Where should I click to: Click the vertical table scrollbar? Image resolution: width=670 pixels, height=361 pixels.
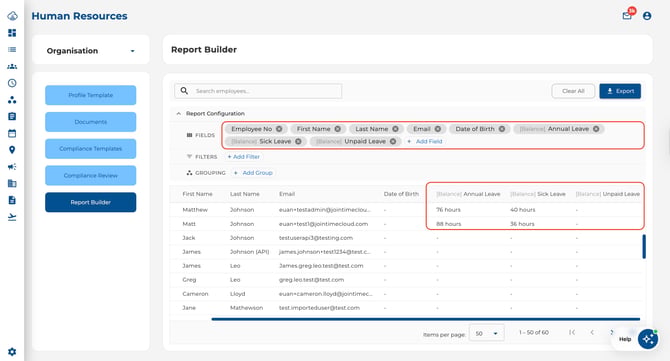pyautogui.click(x=644, y=247)
